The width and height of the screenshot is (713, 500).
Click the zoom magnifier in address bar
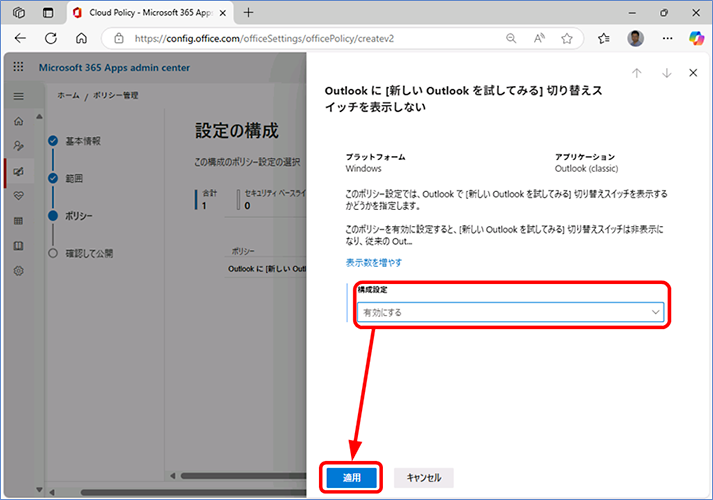click(x=511, y=39)
